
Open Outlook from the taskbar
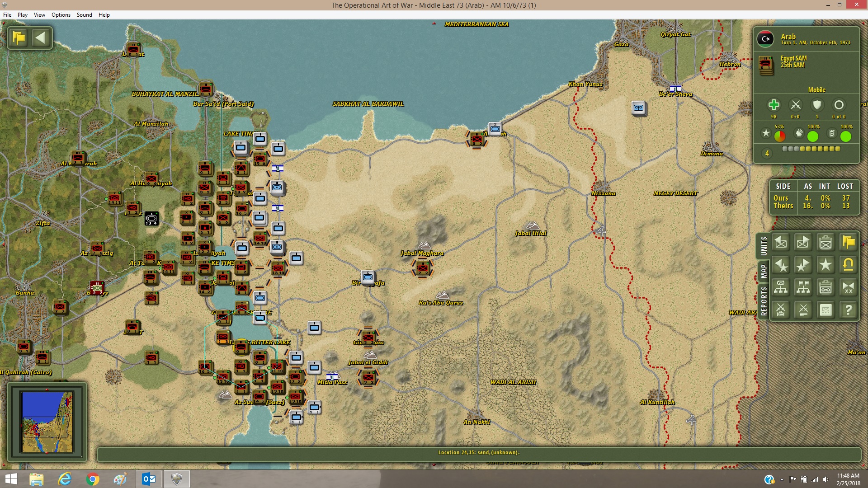149,479
